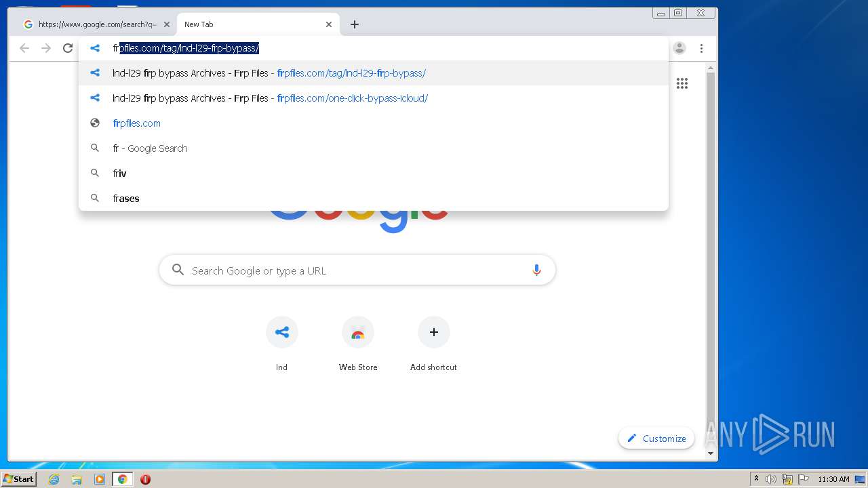
Task: Close the google.com/search tab
Action: tap(167, 24)
